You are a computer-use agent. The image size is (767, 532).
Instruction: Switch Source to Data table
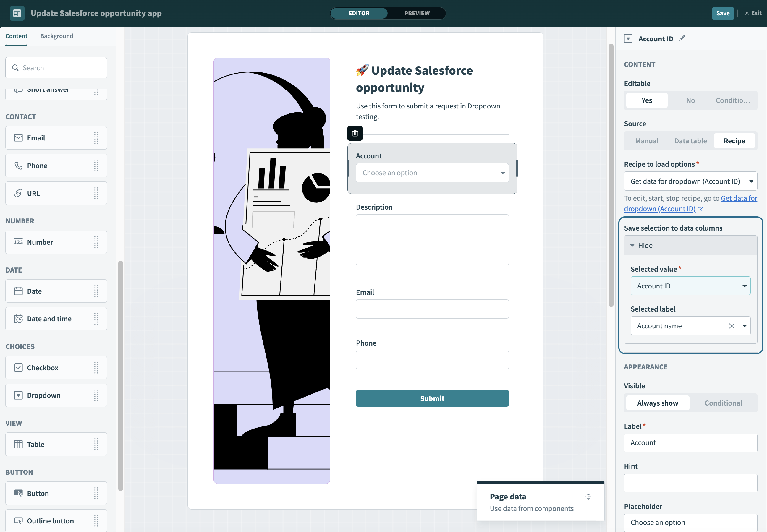[691, 140]
